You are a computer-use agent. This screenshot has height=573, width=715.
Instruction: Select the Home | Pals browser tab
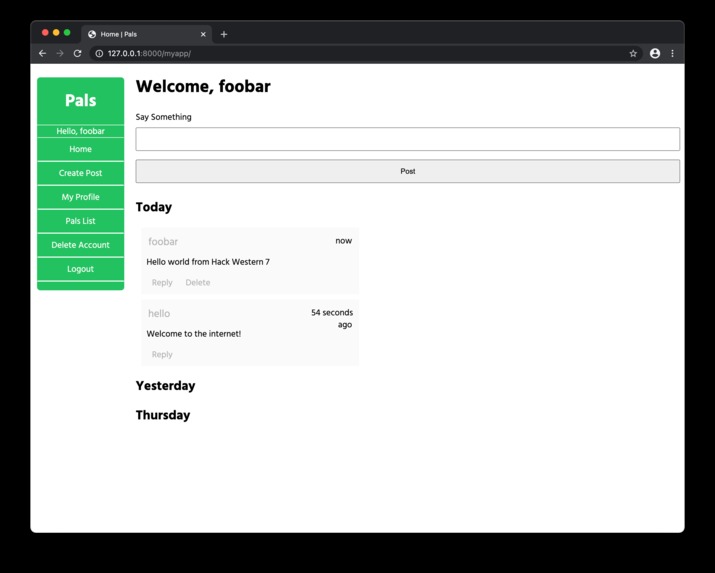(146, 34)
